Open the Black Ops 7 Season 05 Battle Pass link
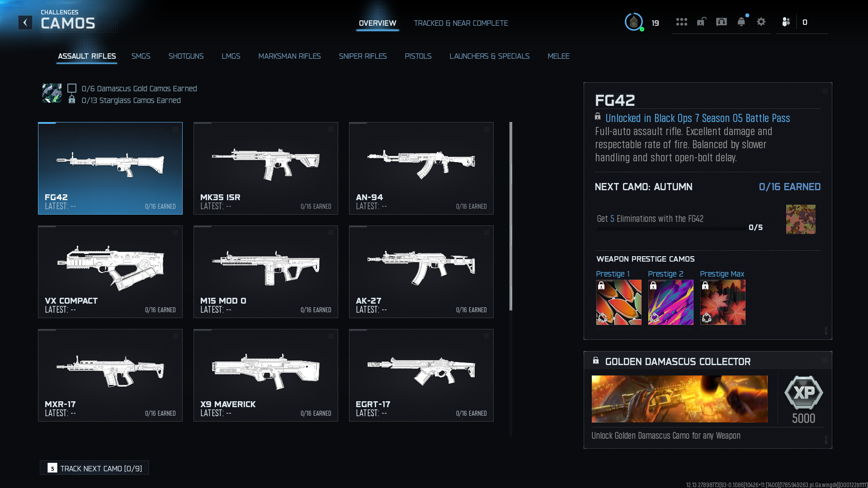 coord(698,118)
